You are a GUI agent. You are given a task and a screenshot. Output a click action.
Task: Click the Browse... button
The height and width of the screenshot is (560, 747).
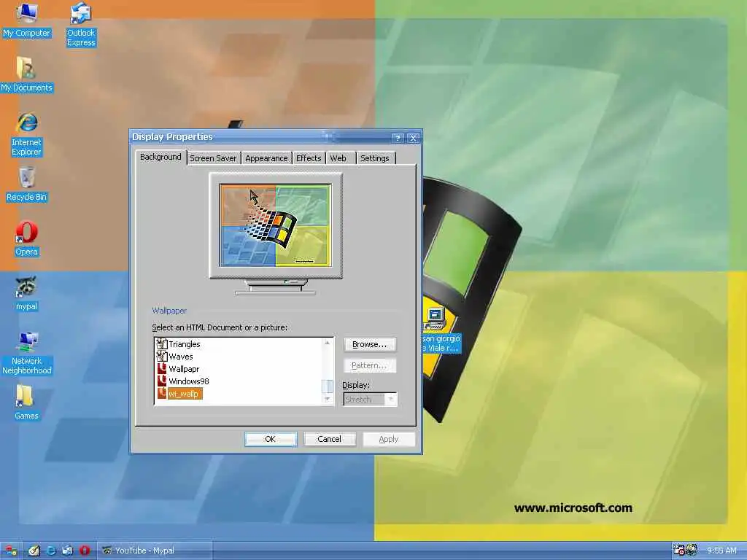pyautogui.click(x=370, y=344)
